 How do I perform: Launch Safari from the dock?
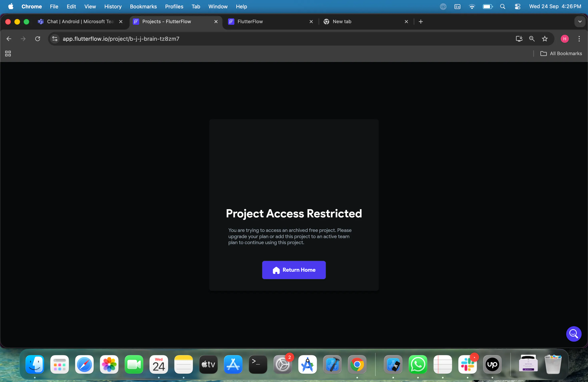(x=84, y=364)
